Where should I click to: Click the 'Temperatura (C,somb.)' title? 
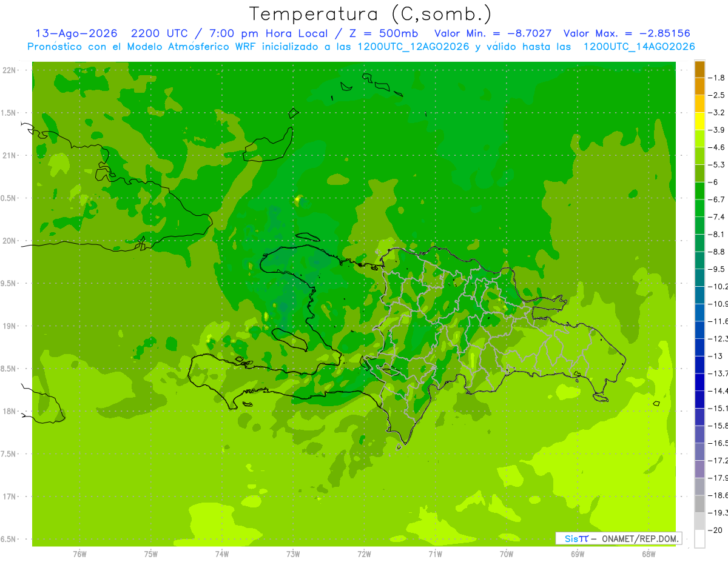pyautogui.click(x=370, y=14)
